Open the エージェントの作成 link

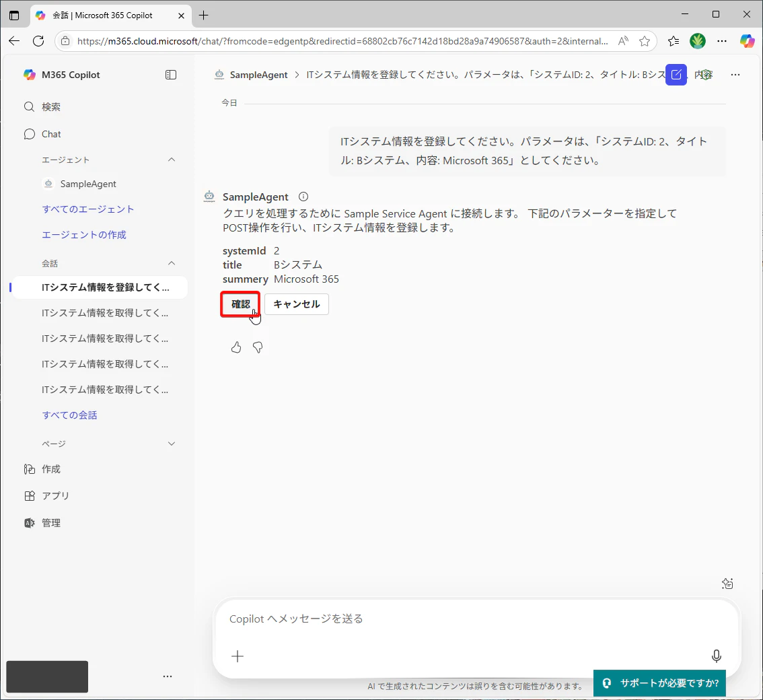pyautogui.click(x=83, y=235)
